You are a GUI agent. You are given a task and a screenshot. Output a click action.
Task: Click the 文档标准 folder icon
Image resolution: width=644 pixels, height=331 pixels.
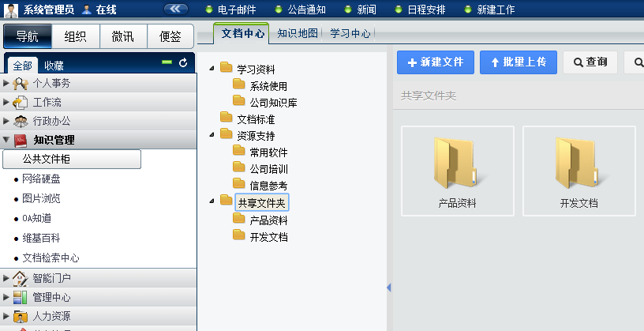pyautogui.click(x=227, y=118)
